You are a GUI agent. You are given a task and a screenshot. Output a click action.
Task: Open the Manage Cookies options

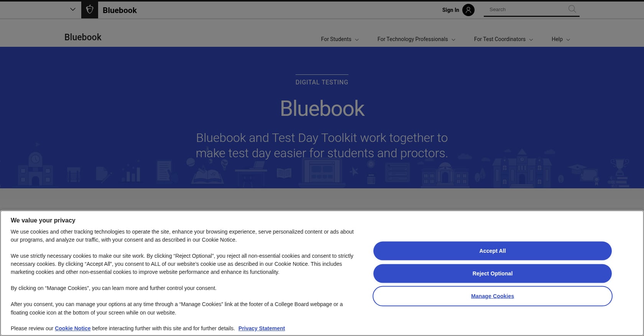tap(492, 296)
